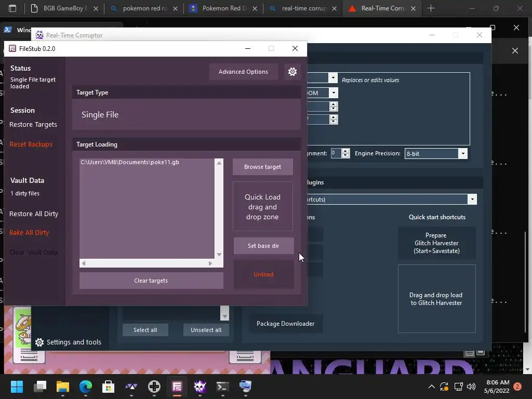The image size is (532, 399).
Task: Increment upper value stepper in engine panel
Action: click(334, 104)
